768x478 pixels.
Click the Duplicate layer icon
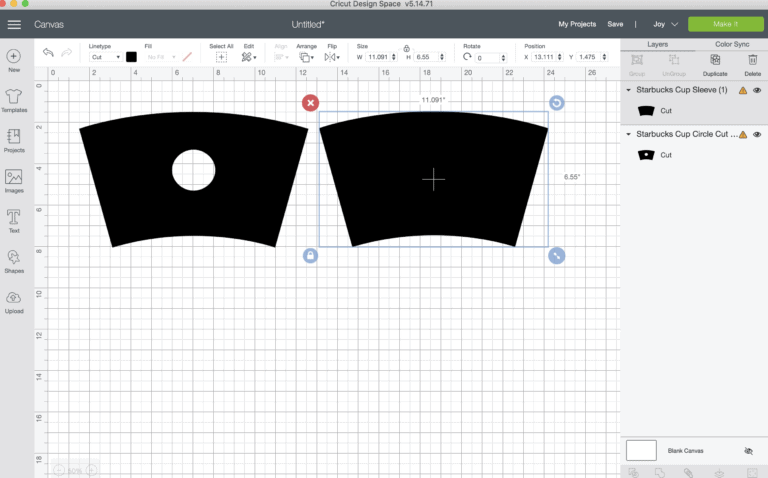714,61
